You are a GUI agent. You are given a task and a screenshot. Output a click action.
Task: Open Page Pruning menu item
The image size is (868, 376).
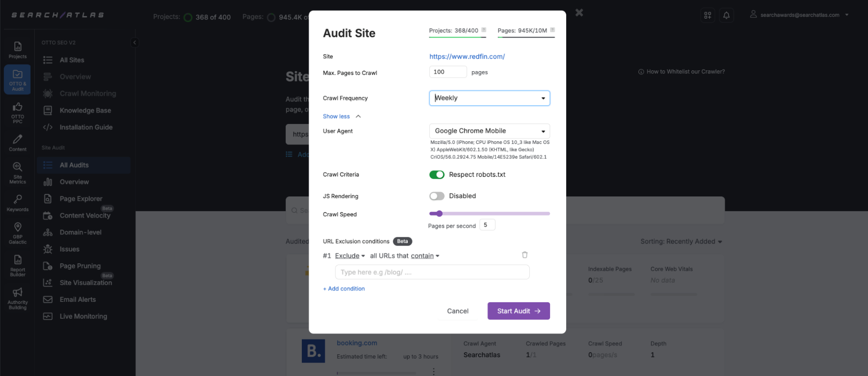point(80,266)
